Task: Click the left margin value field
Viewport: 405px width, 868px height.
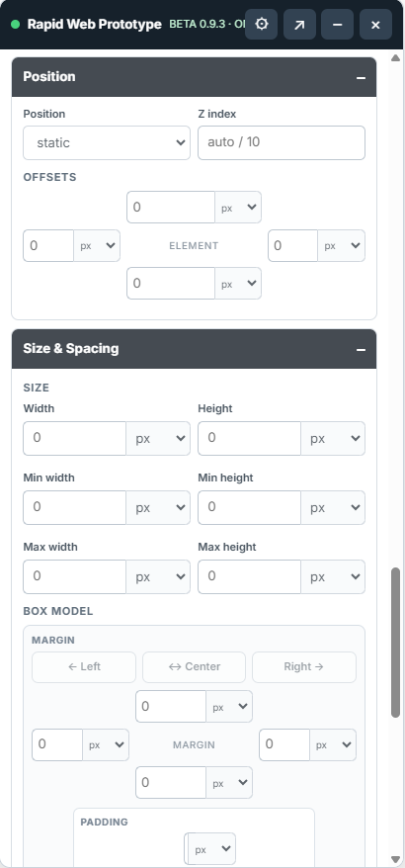Action: (x=57, y=745)
